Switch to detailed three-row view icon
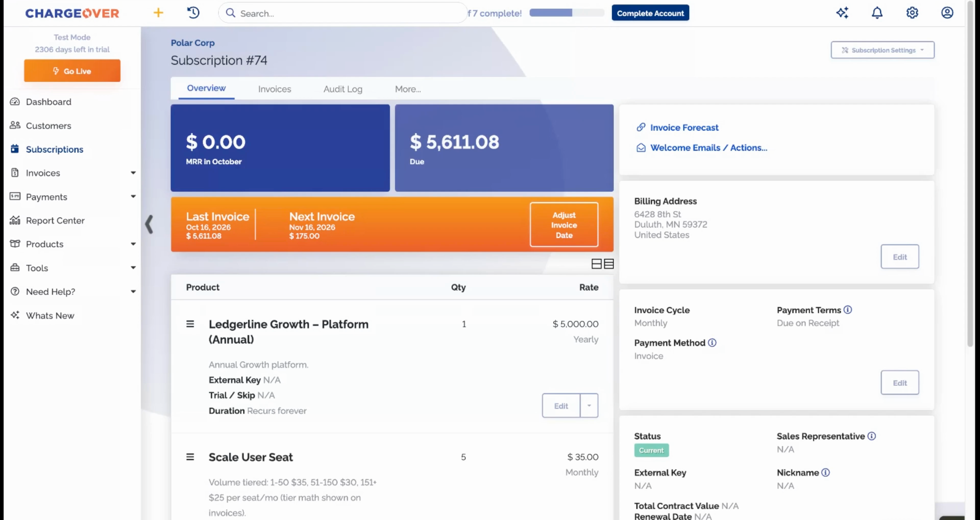This screenshot has width=980, height=520. pyautogui.click(x=609, y=264)
